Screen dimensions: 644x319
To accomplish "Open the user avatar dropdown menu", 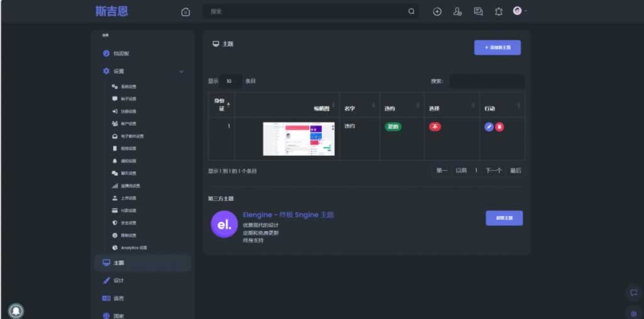I will click(519, 11).
